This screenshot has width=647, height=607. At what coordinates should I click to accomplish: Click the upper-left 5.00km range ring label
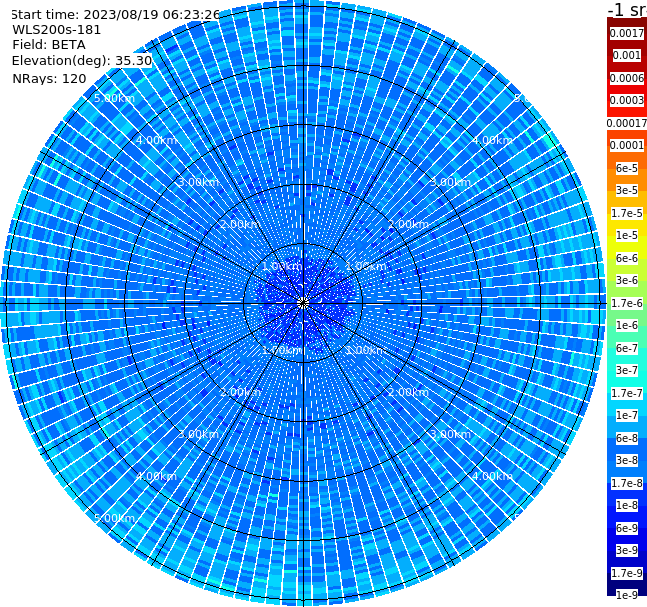(x=114, y=98)
